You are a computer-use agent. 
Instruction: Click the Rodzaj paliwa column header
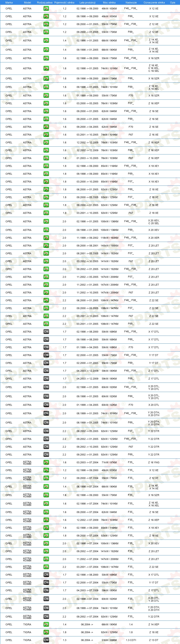[x=45, y=3]
